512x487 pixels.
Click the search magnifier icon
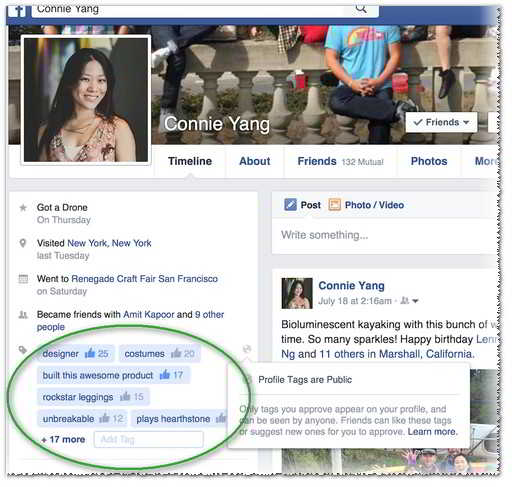tap(361, 8)
